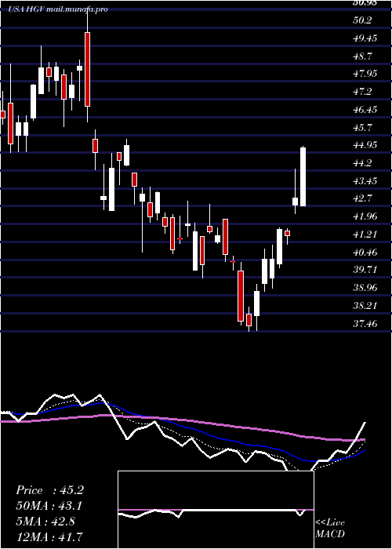This screenshot has width=392, height=549.
Task: Click the '12MA : 41.7' readout
Action: coord(49,536)
